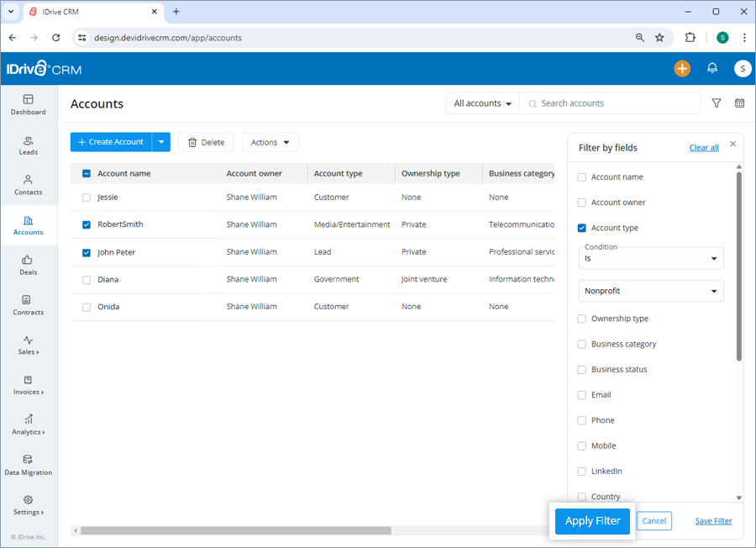Select the checkbox for Diana's account row

click(86, 279)
